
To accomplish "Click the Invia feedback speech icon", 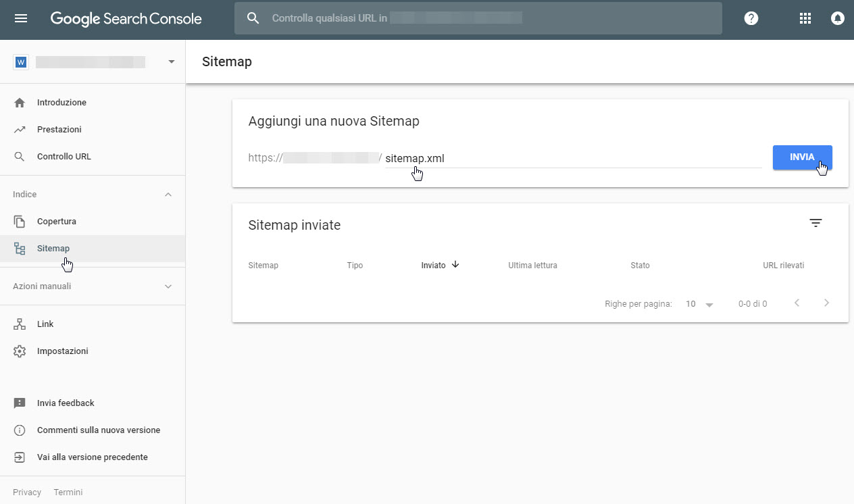I will pos(20,403).
